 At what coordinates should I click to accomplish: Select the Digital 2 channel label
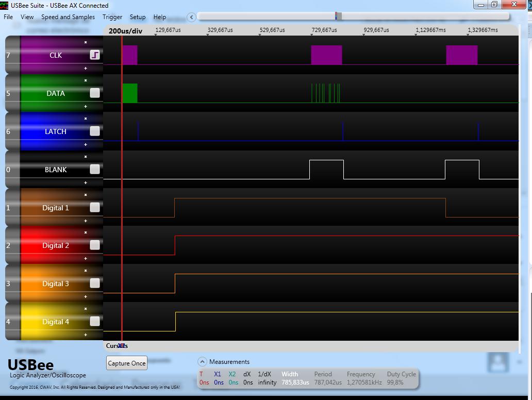tap(56, 245)
